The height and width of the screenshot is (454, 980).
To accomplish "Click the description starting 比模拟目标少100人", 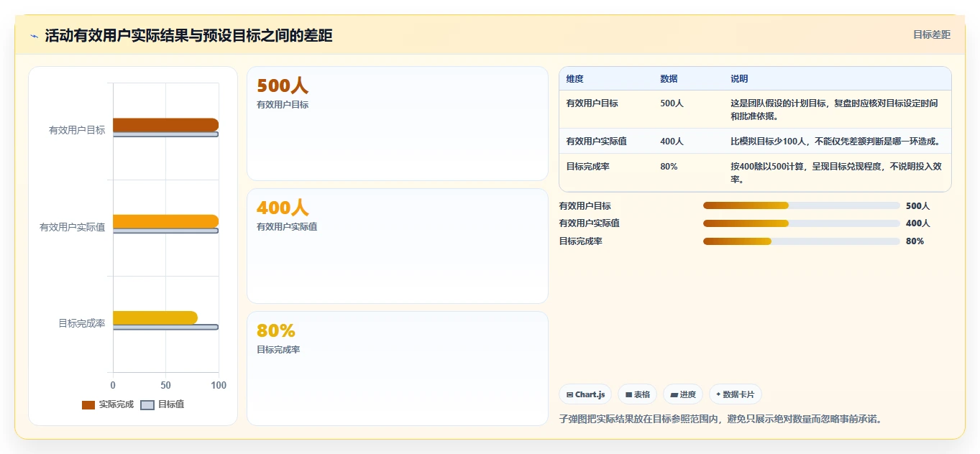I will 835,142.
